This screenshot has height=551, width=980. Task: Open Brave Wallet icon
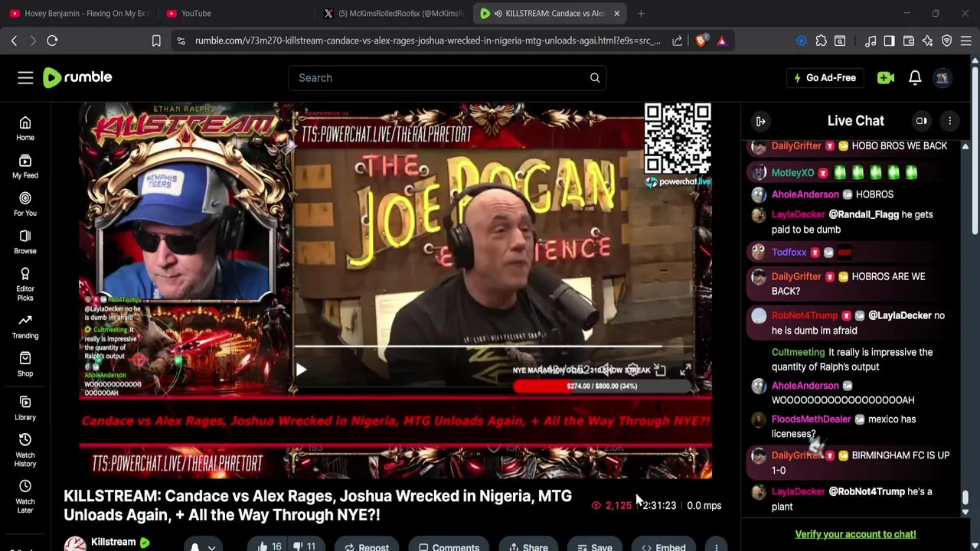tap(909, 41)
